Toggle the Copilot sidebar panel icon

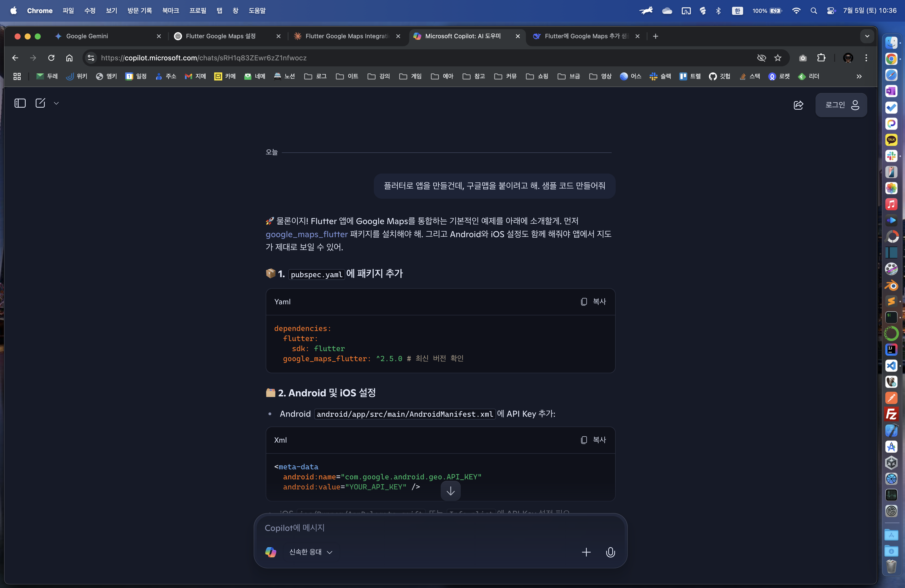point(20,103)
